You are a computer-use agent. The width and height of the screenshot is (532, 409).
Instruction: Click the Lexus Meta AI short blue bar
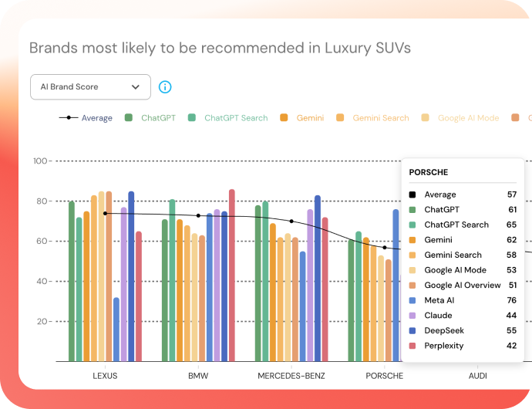[116, 330]
